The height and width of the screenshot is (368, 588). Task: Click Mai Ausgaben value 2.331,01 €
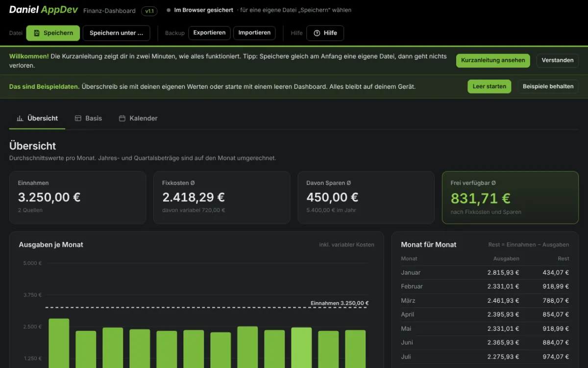(503, 328)
